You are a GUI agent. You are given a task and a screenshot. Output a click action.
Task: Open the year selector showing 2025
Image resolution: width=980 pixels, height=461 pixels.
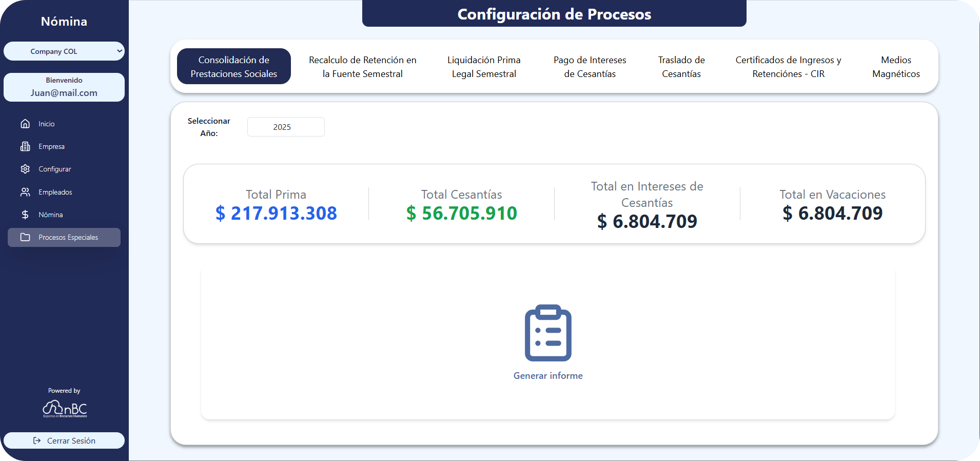pyautogui.click(x=286, y=127)
